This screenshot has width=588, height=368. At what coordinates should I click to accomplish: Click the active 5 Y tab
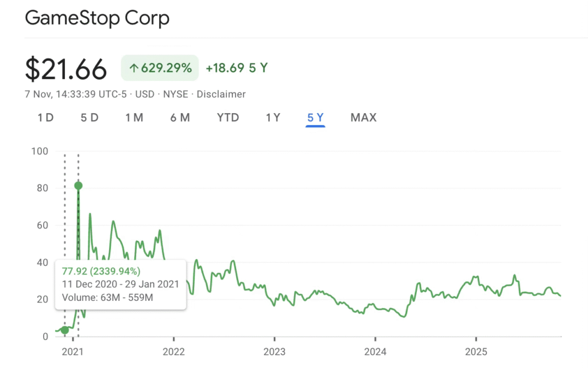(315, 118)
